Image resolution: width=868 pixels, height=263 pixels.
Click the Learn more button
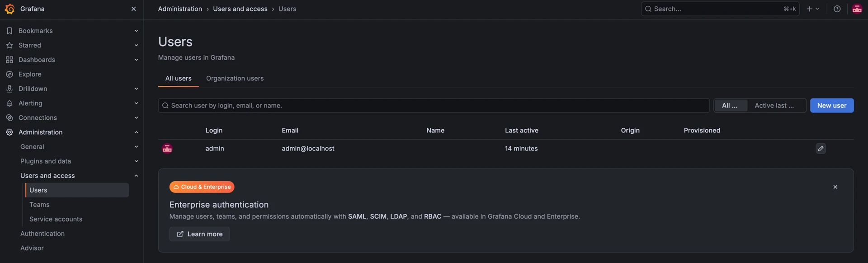click(x=199, y=234)
